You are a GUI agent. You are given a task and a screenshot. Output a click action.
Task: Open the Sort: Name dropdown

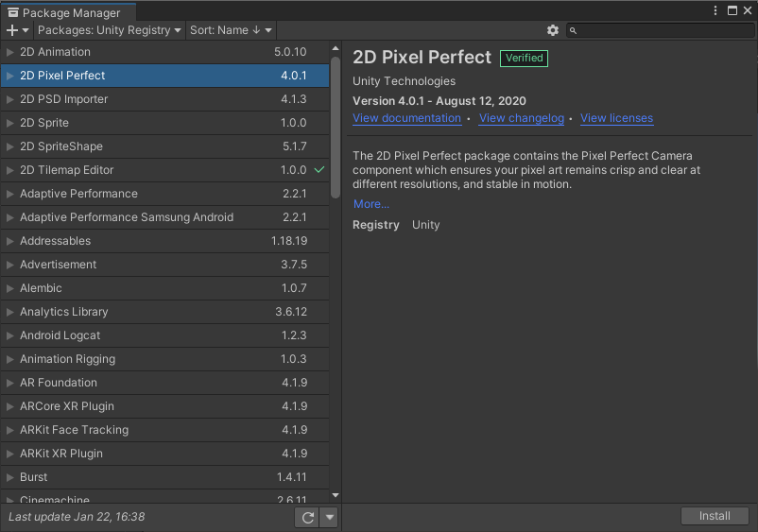(x=231, y=30)
